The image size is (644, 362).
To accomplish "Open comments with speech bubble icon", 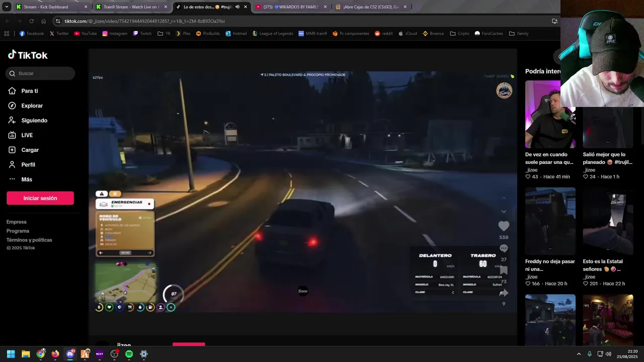I will point(504,248).
